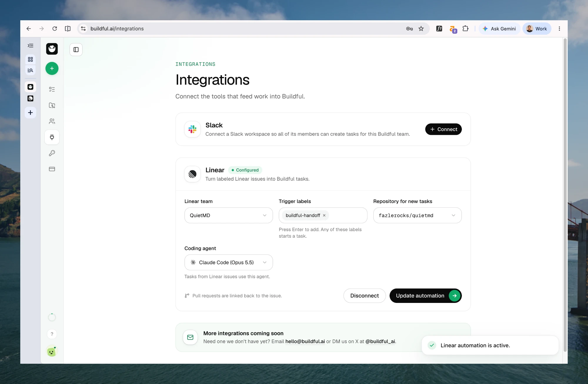Open the vertical tabs grid icon
Screen dimensions: 588x384
(x=30, y=59)
